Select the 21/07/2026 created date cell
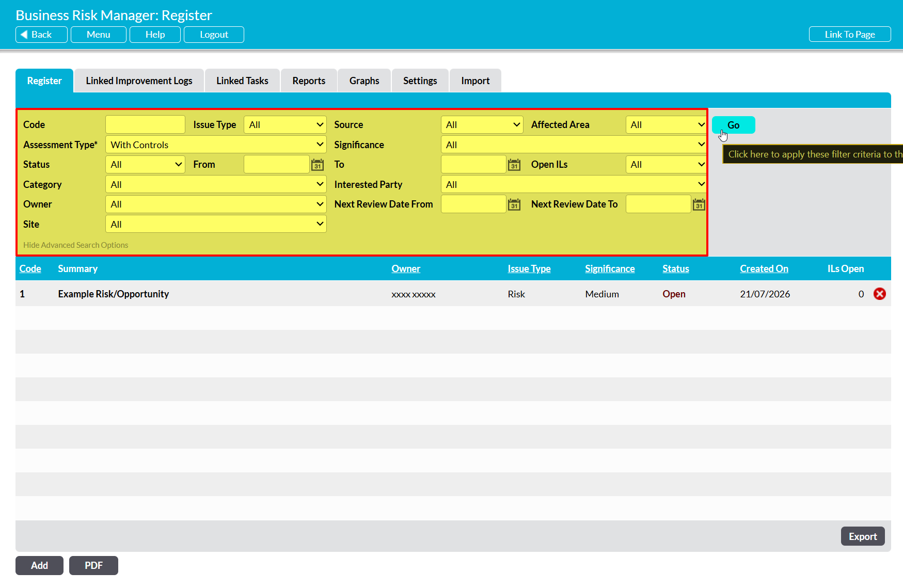Viewport: 903px width, 588px height. pyautogui.click(x=765, y=294)
